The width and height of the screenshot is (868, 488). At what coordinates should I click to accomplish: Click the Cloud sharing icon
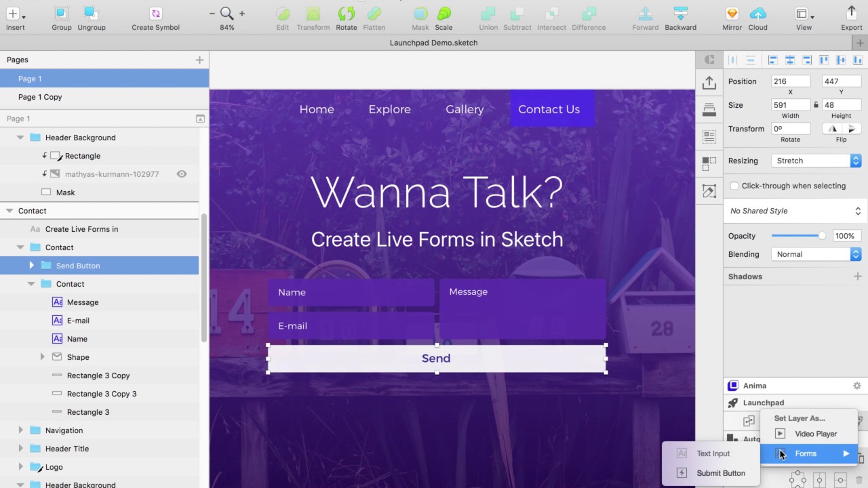[757, 15]
